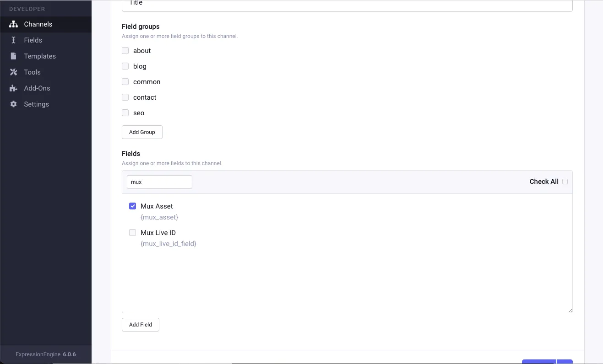Screen dimensions: 603x364
Task: Click the Add-Ons puzzle icon
Action: coord(13,88)
